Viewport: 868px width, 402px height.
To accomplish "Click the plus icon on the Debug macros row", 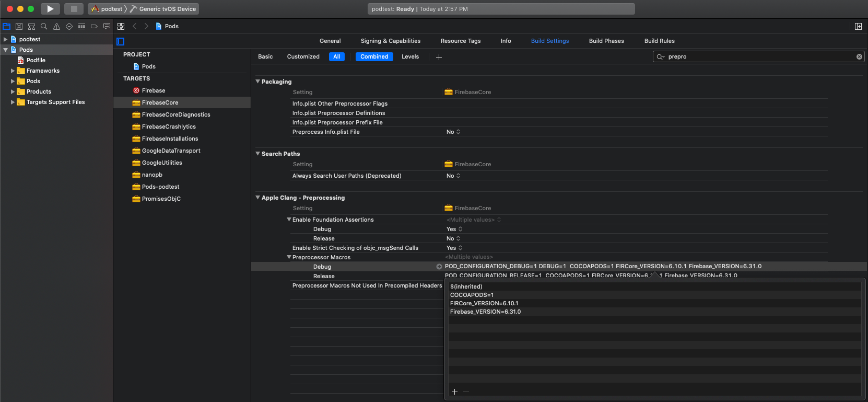I will coord(439,267).
